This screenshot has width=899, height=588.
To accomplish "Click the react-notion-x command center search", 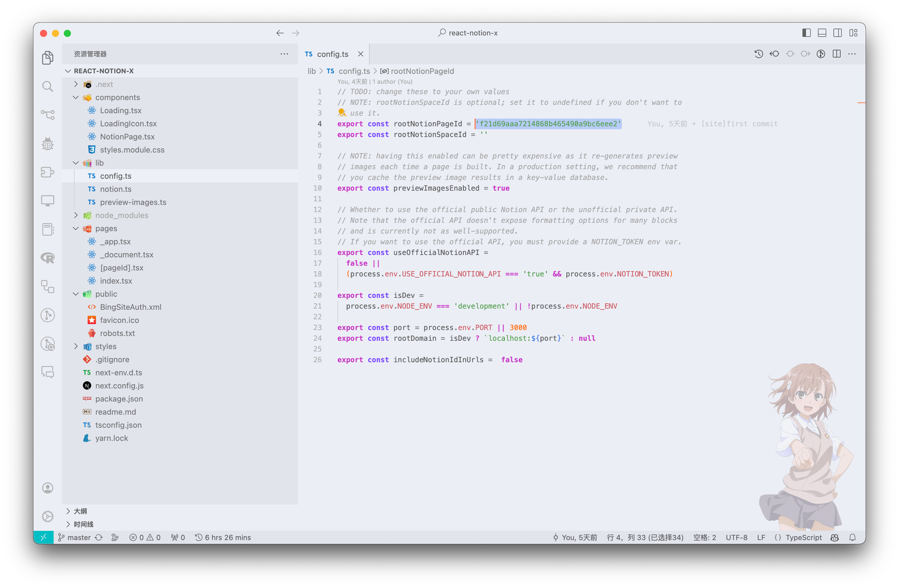I will [468, 33].
